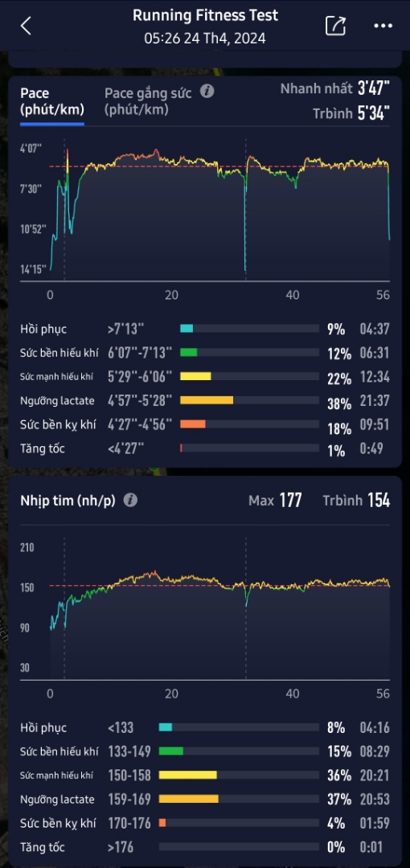This screenshot has width=410, height=868.
Task: Tap the 20:21 heart rate duration
Action: pos(374,776)
